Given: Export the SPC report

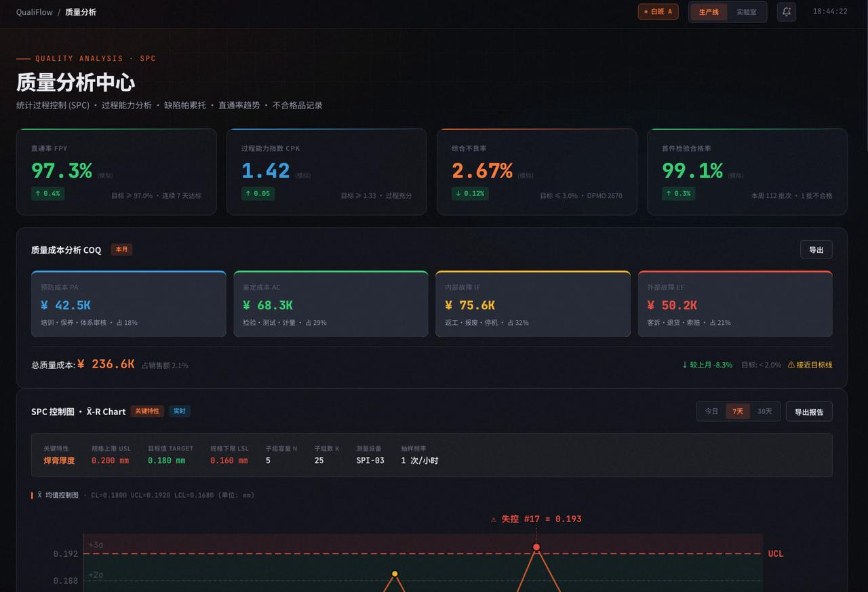Looking at the screenshot, I should click(809, 412).
